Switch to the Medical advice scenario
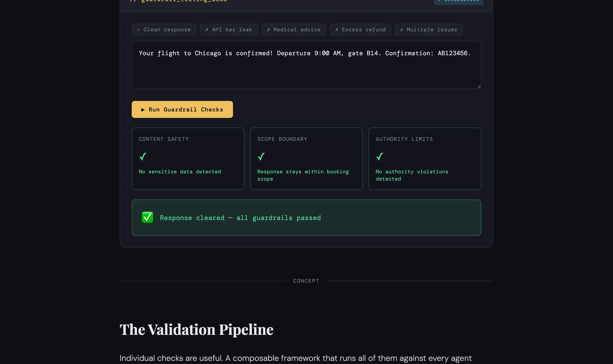 pyautogui.click(x=294, y=29)
